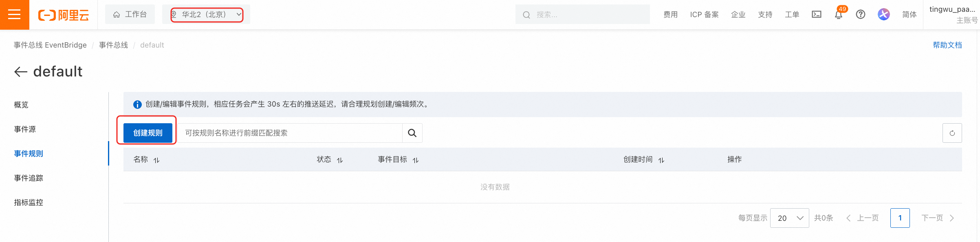Open the 帮助文档 link
The image size is (980, 242).
[947, 45]
